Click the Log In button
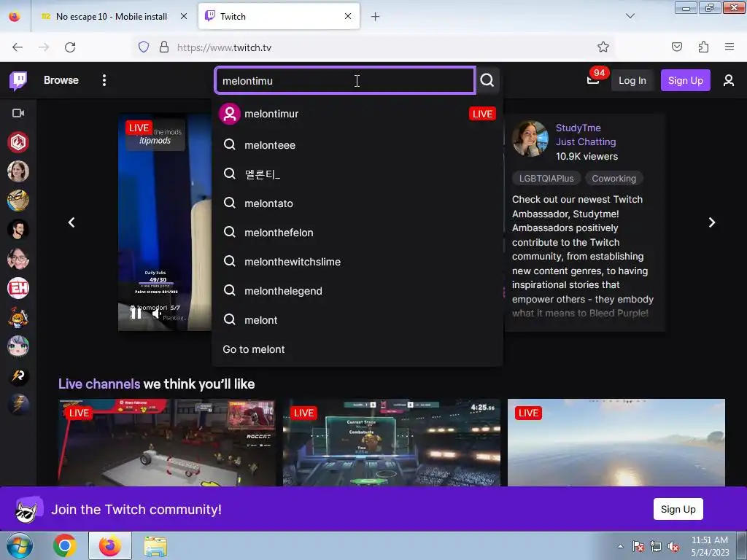The image size is (747, 560). tap(632, 80)
